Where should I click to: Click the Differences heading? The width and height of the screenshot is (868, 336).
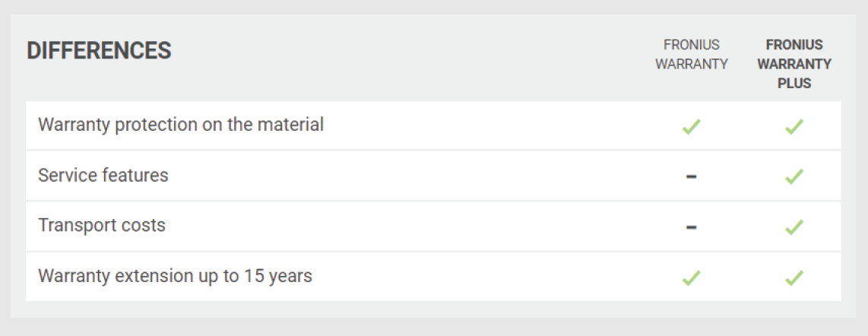click(x=99, y=52)
